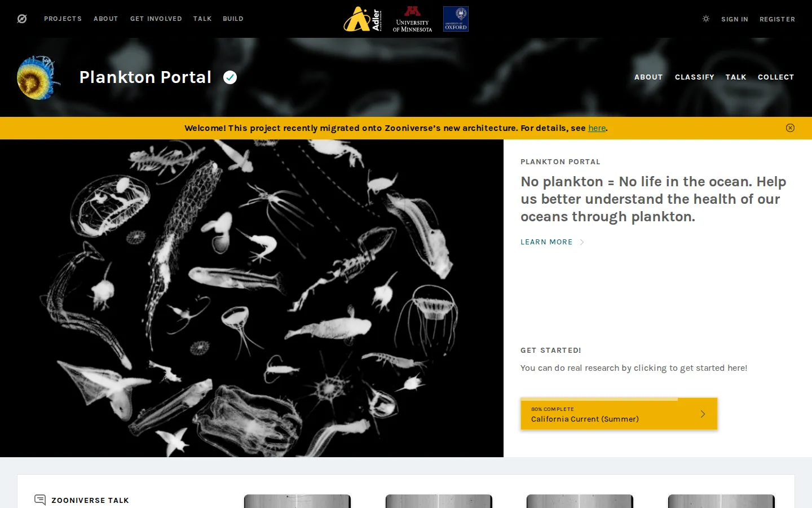Open the top navigation About menu
This screenshot has height=508, width=812.
point(106,19)
